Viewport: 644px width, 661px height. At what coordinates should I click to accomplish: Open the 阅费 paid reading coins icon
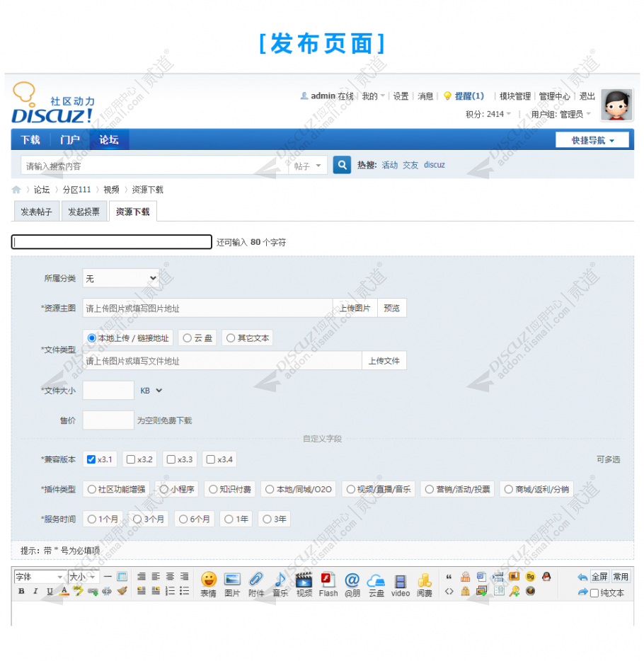pos(425,585)
